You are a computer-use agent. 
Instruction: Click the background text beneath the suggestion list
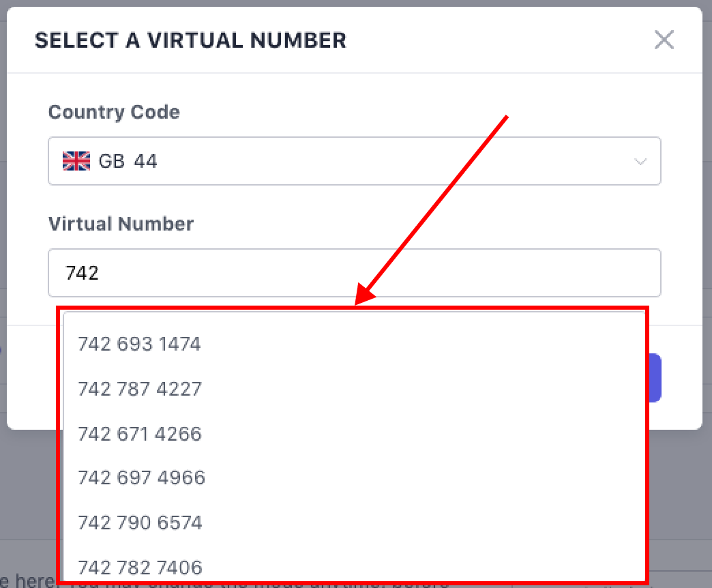tap(27, 582)
